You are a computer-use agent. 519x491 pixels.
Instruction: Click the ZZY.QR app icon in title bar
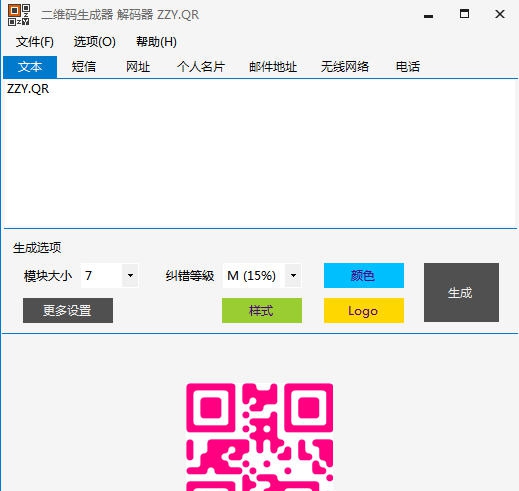[19, 15]
